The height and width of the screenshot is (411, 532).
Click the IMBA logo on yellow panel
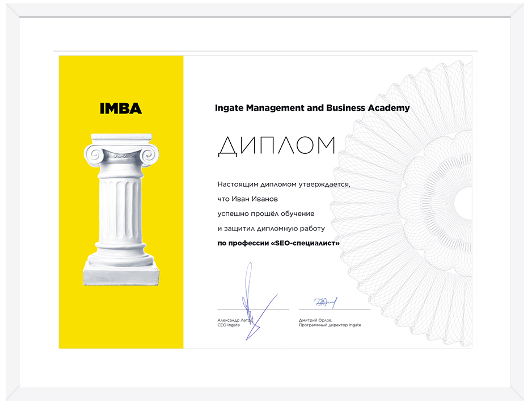click(x=121, y=108)
